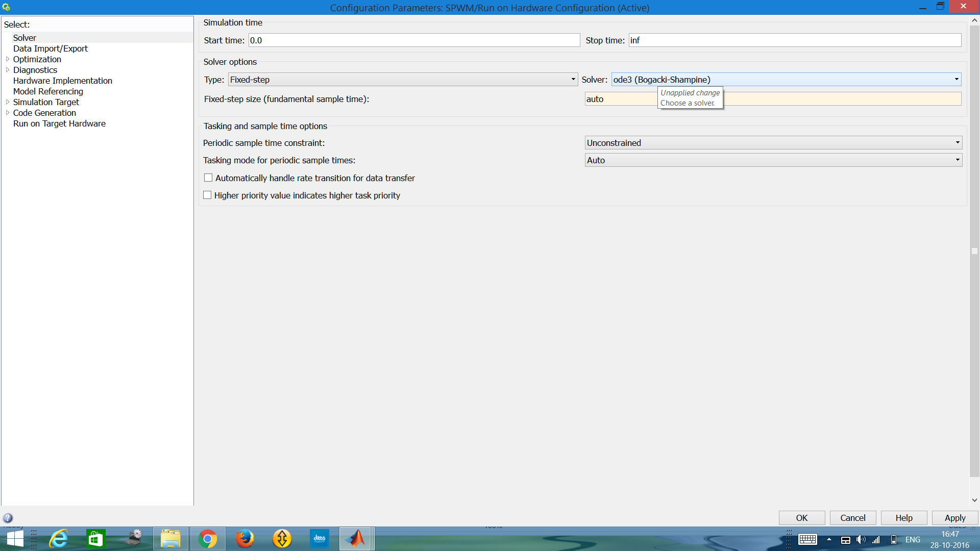
Task: Start Firefox from the taskbar
Action: point(244,539)
